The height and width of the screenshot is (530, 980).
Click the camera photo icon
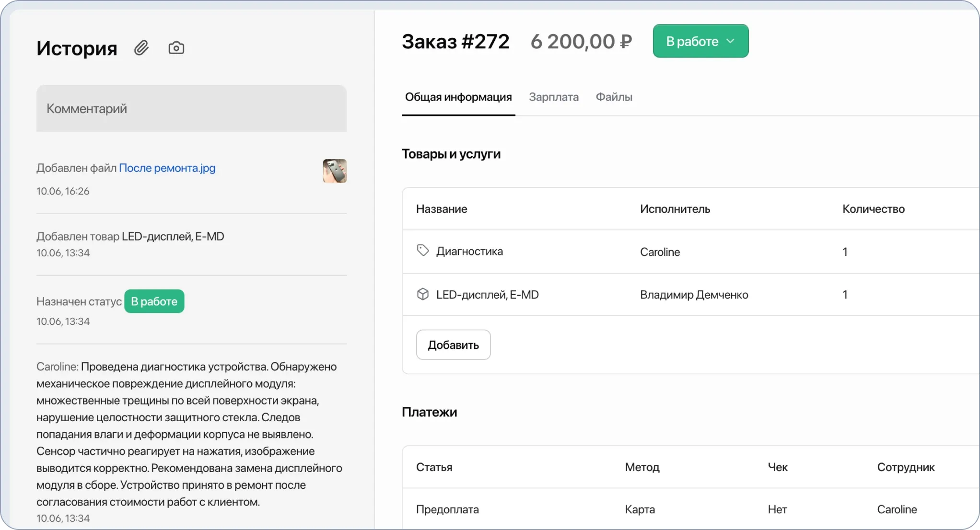pos(176,48)
